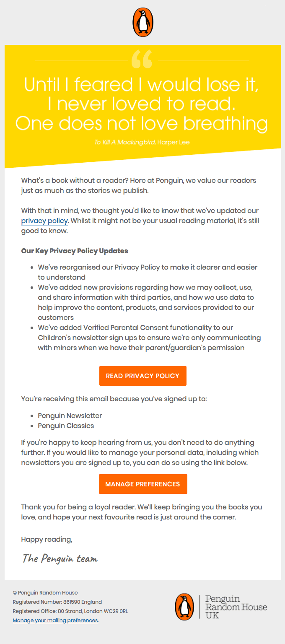Image resolution: width=285 pixels, height=644 pixels.
Task: Click the © Penguin Random House text
Action: click(45, 593)
